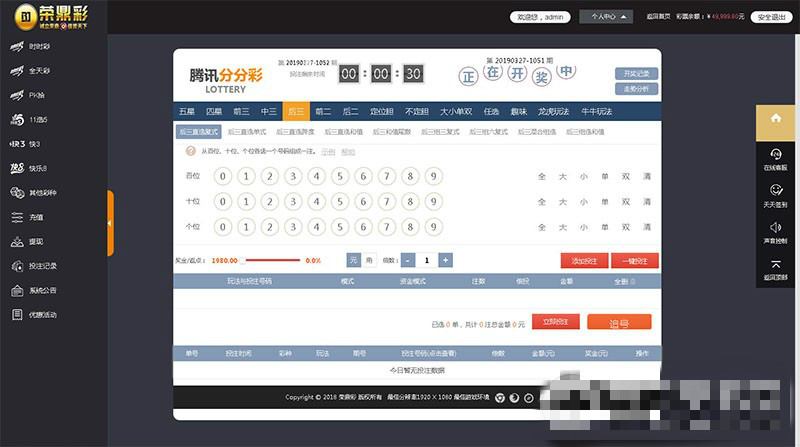800x447 pixels.
Task: Click the 开奖记录 button
Action: (x=636, y=73)
